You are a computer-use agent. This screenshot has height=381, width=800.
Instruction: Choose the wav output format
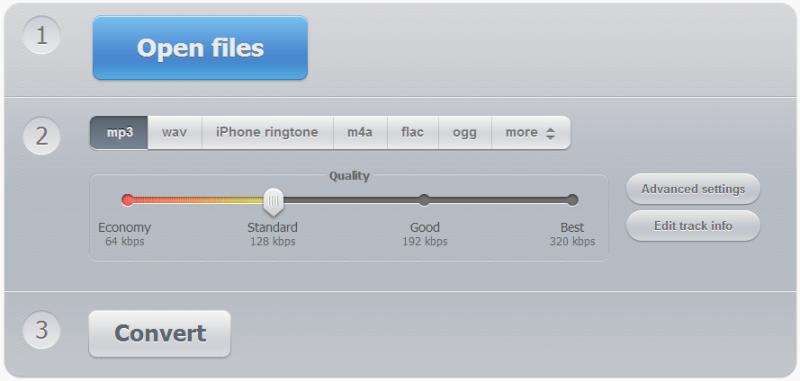pyautogui.click(x=174, y=133)
